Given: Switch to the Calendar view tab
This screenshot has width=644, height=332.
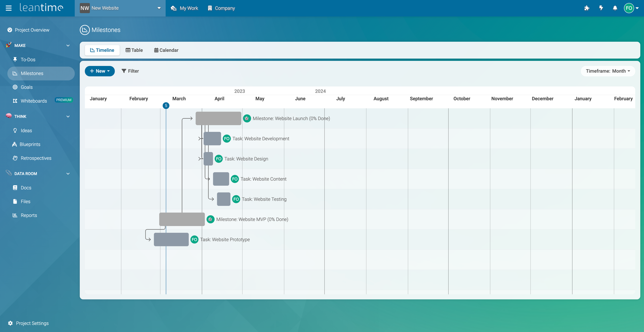Looking at the screenshot, I should click(166, 50).
